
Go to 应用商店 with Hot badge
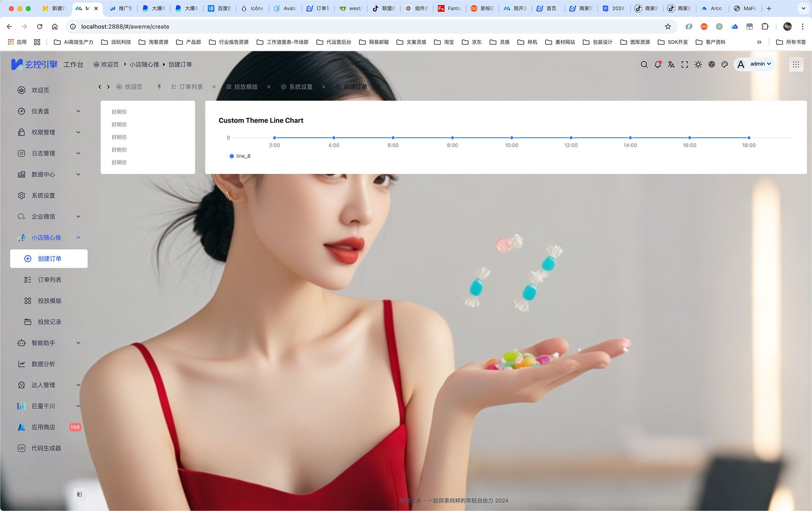43,427
